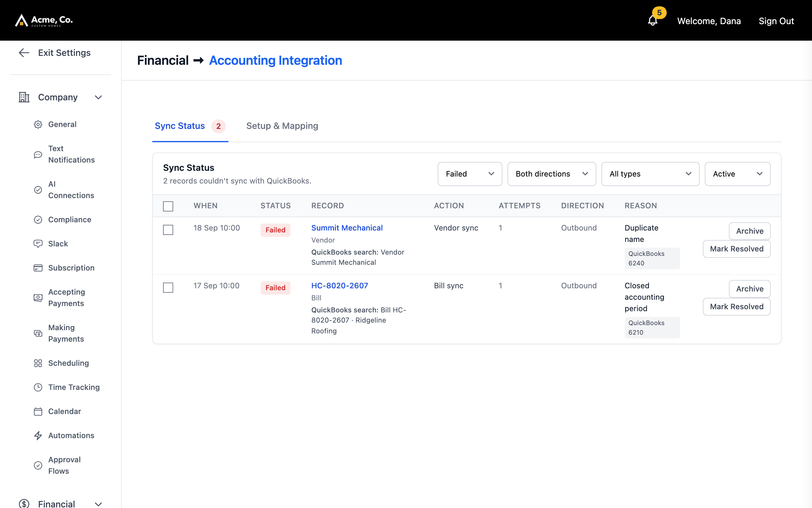Click the Company building icon
Screen dimensions: 812x508
pyautogui.click(x=24, y=97)
